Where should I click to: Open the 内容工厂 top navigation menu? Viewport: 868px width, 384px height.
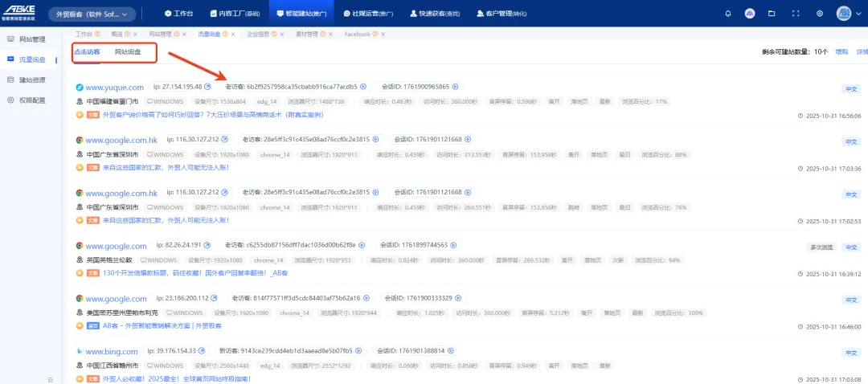pos(233,14)
